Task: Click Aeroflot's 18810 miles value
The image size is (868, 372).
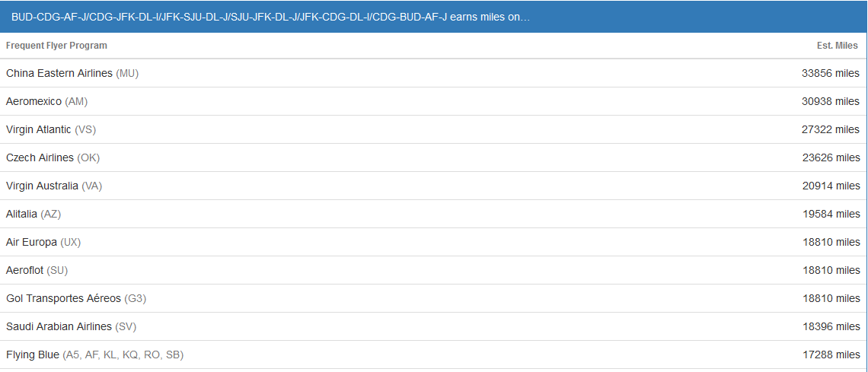Action: point(831,270)
